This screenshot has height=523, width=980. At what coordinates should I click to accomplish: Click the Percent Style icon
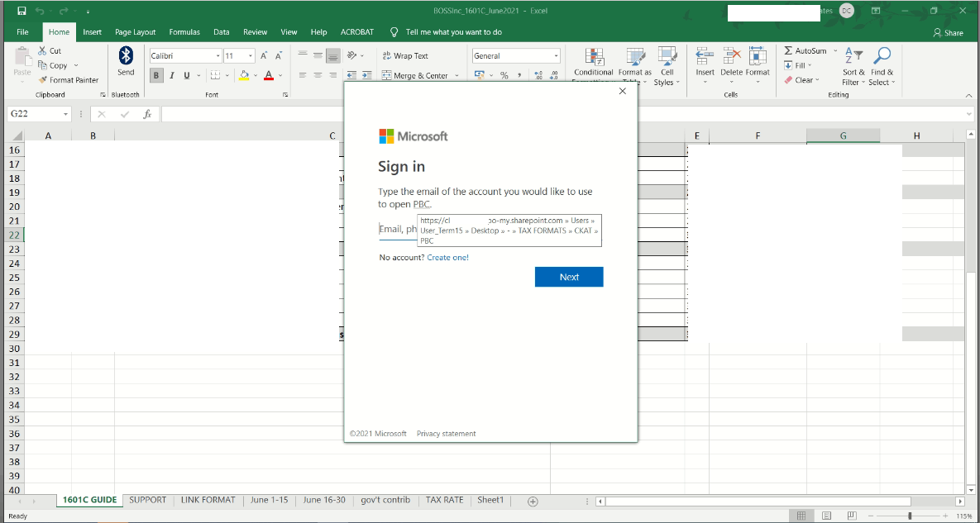[x=504, y=75]
